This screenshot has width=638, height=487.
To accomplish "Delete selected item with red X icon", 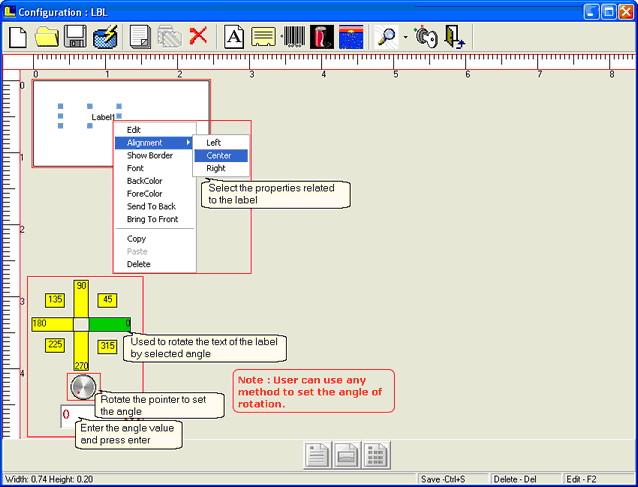I will pyautogui.click(x=199, y=36).
